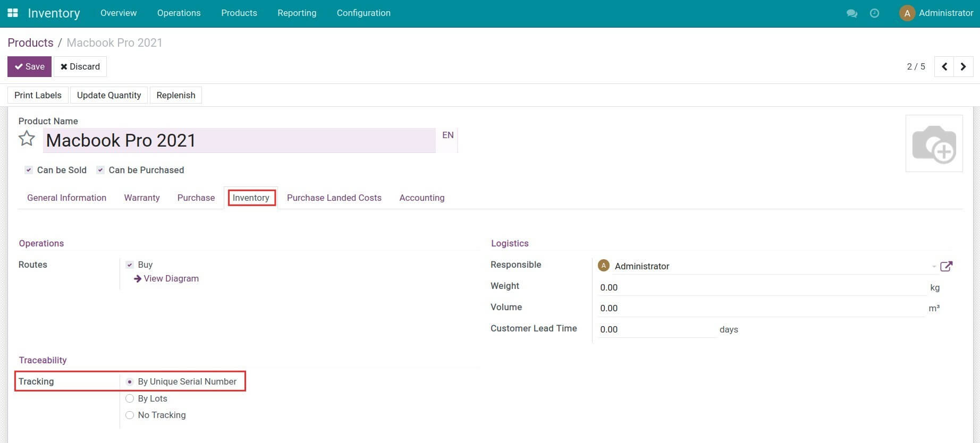Expand the Responsible user dropdown

pos(933,266)
